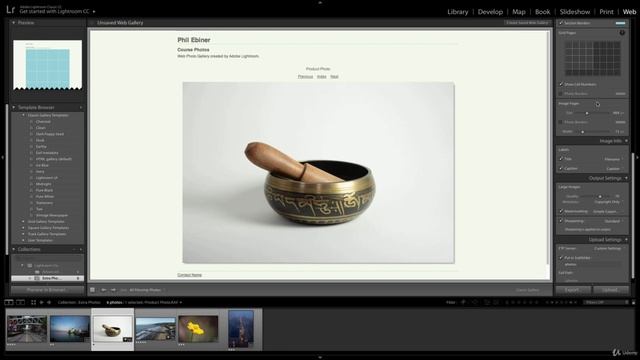Select the yellow flower thumbnail in filmstrip

(198, 329)
